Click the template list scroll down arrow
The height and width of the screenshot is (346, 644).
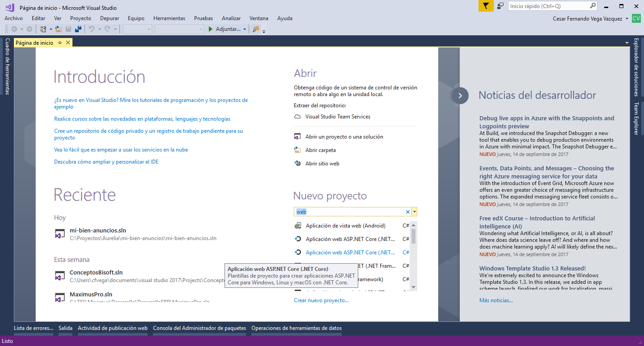click(x=414, y=287)
